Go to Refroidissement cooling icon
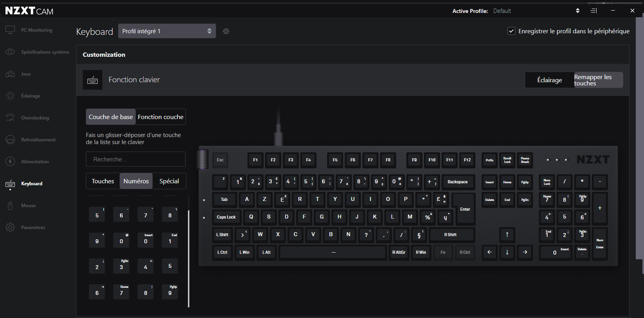The width and height of the screenshot is (644, 318). [x=10, y=140]
